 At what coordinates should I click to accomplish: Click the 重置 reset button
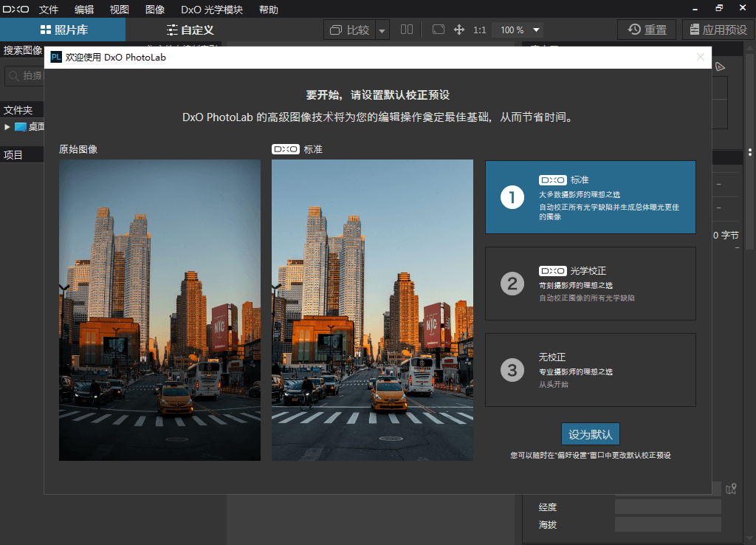point(647,30)
